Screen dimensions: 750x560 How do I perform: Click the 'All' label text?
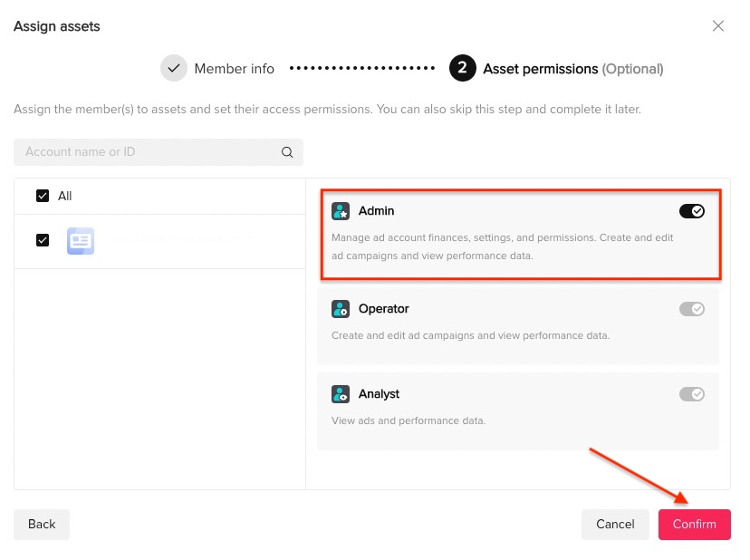(x=64, y=197)
